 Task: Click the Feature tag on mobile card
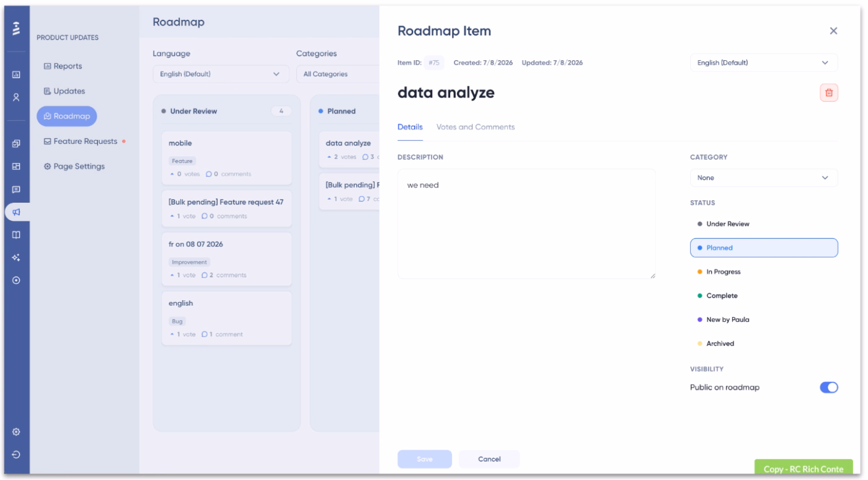pyautogui.click(x=182, y=161)
